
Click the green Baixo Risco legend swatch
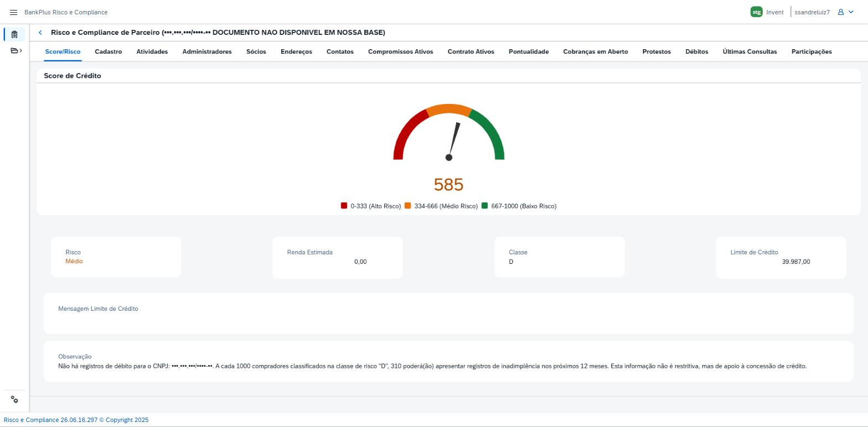pos(485,206)
